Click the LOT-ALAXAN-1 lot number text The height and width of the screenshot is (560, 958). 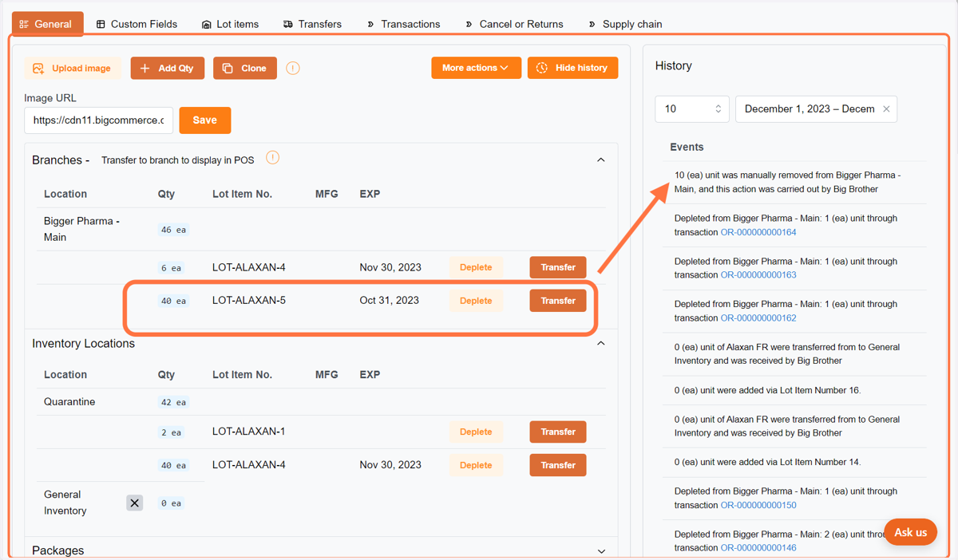(x=249, y=432)
